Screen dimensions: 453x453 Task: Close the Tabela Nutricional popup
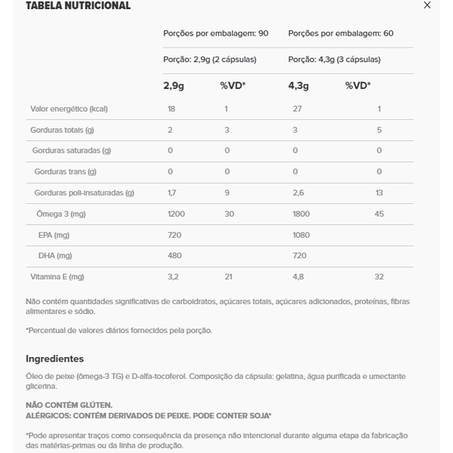click(x=427, y=5)
